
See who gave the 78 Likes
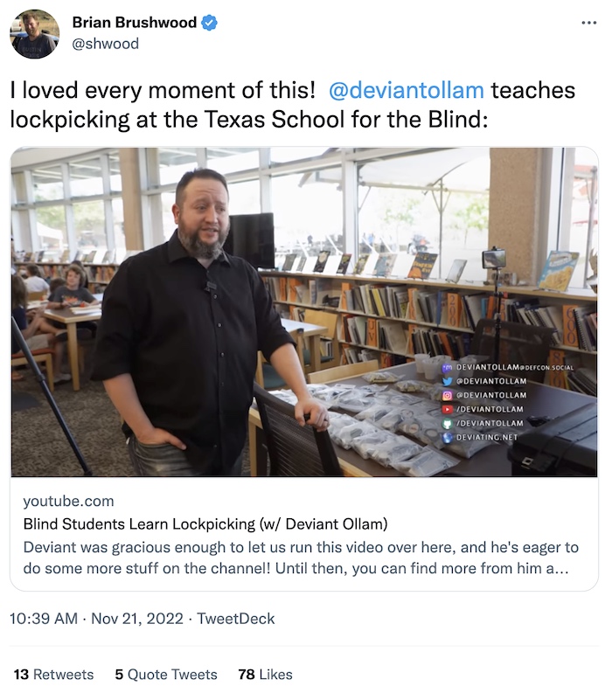click(267, 675)
